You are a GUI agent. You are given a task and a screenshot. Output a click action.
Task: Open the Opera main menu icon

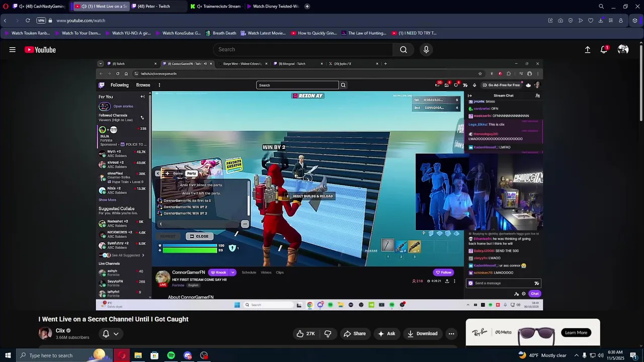tap(6, 7)
